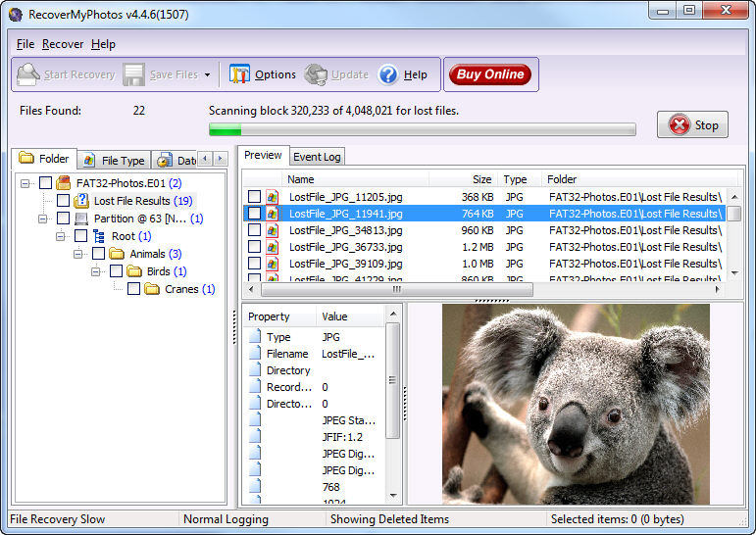Click the Options toolbar icon
The image size is (756, 535).
[x=240, y=74]
